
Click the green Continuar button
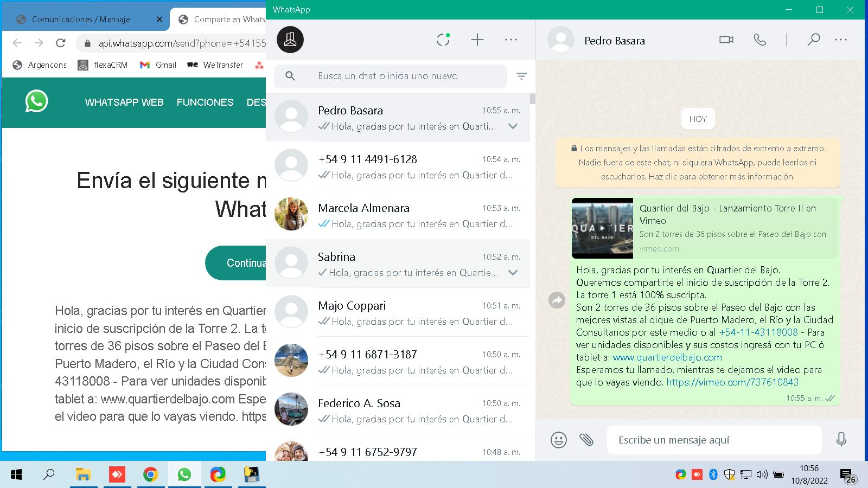point(235,263)
